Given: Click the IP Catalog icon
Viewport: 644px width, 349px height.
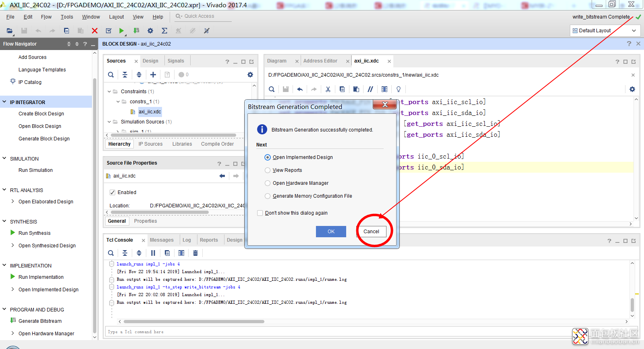Looking at the screenshot, I should 13,82.
